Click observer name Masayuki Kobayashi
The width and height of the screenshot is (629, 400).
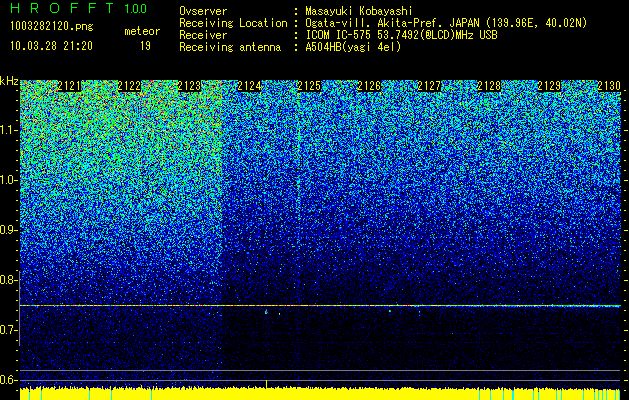click(359, 11)
